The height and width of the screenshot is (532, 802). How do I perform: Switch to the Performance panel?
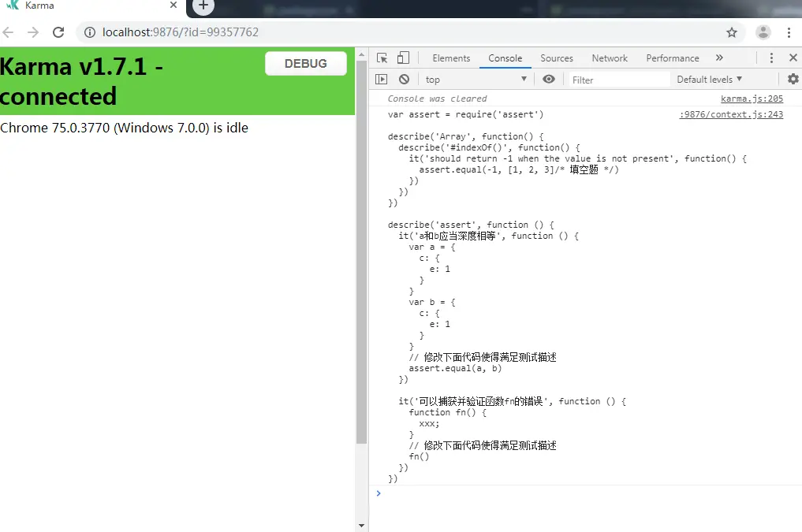tap(673, 58)
